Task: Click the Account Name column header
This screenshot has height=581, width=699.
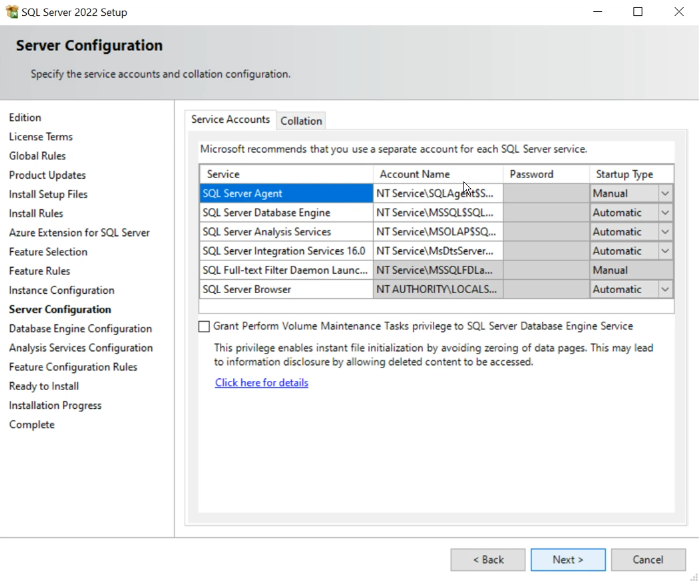Action: pyautogui.click(x=438, y=174)
